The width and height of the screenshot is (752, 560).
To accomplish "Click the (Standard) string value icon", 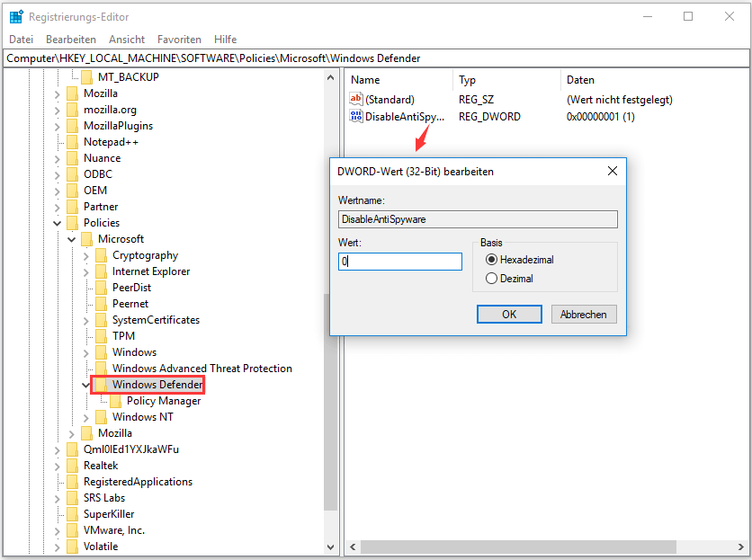I will coord(356,99).
